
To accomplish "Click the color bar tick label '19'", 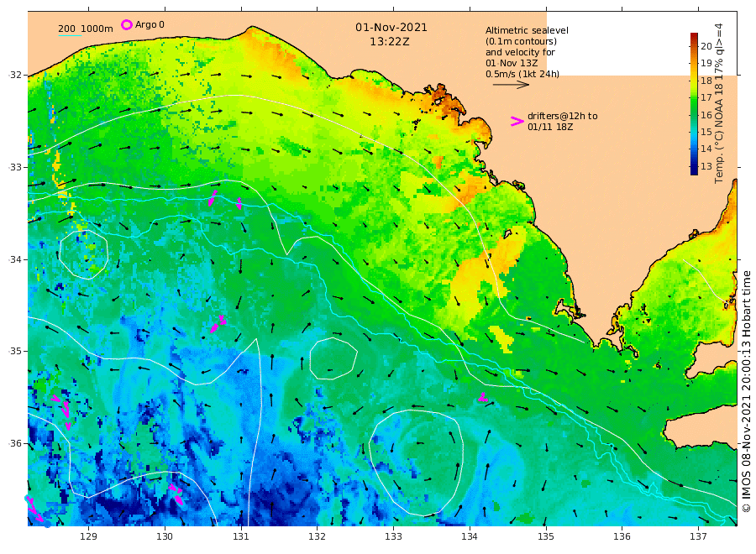I will pyautogui.click(x=706, y=63).
